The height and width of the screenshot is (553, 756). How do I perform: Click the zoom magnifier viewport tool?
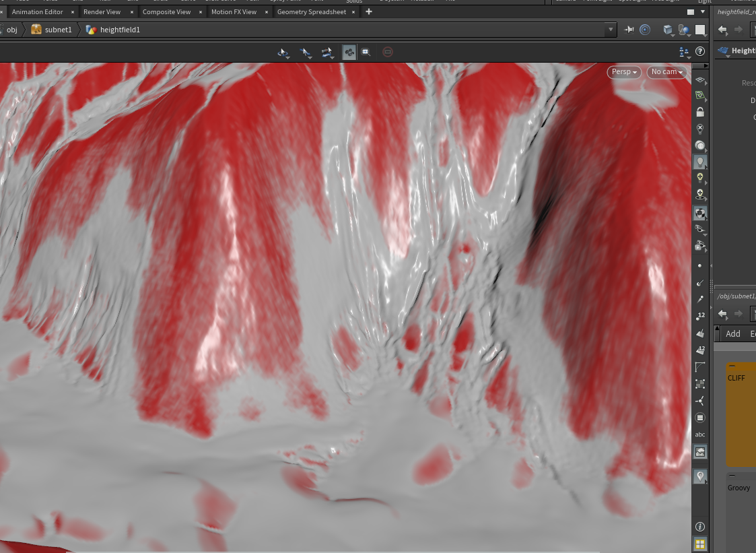(x=366, y=52)
